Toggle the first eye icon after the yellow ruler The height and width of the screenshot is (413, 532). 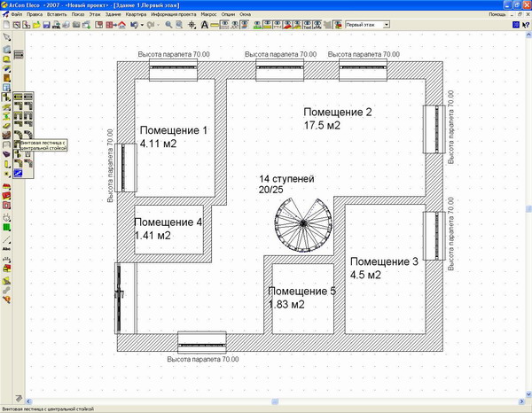pyautogui.click(x=224, y=25)
